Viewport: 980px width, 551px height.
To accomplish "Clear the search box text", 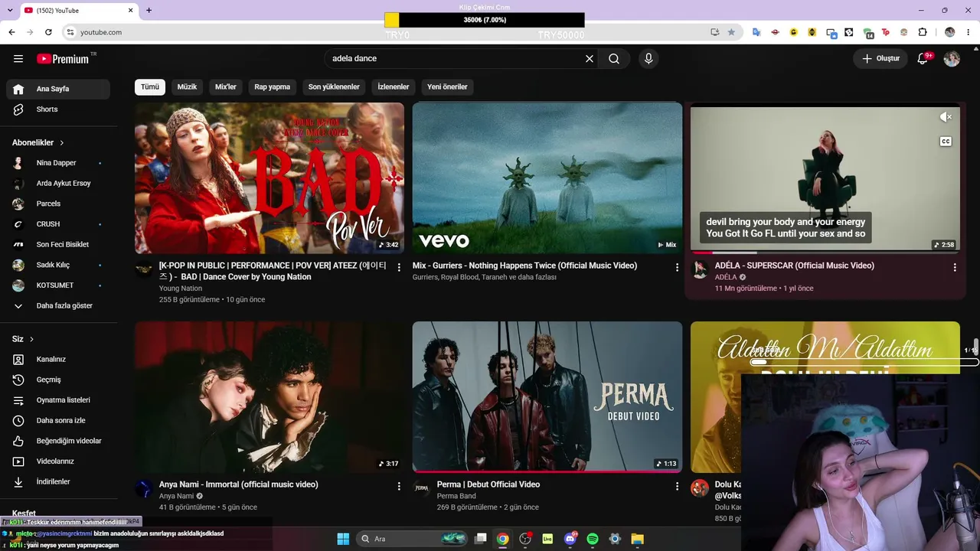I will click(x=590, y=59).
